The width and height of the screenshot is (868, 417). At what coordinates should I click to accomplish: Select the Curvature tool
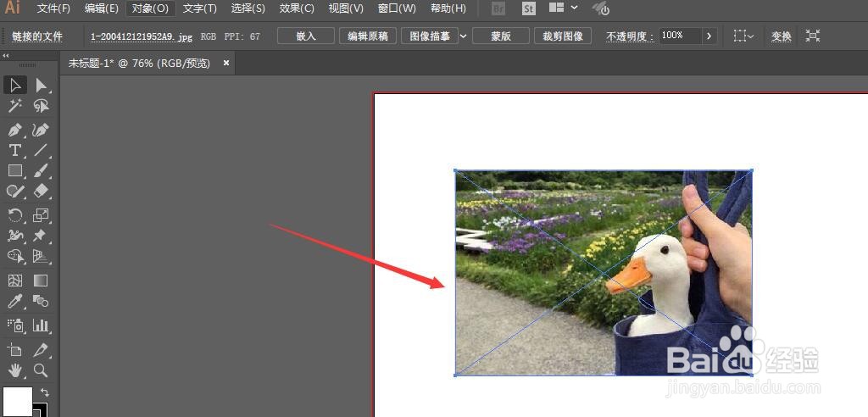click(41, 131)
